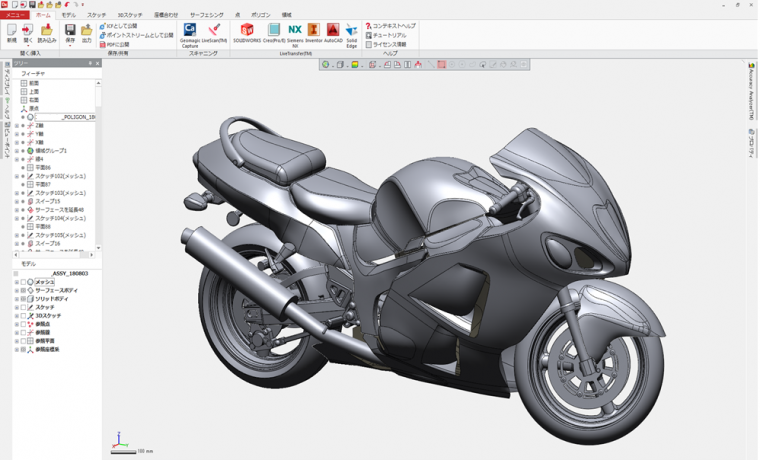The image size is (760, 460).
Task: Expand the サーフェースボディ tree node
Action: [x=17, y=291]
